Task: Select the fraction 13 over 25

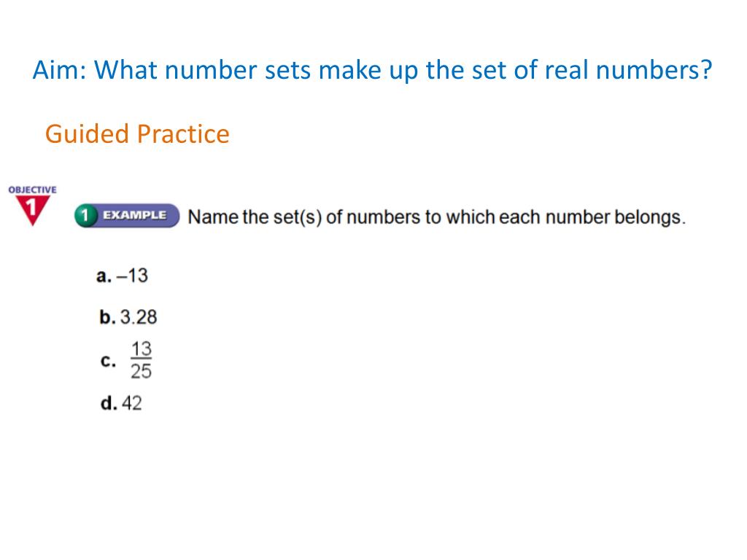Action: 141,360
